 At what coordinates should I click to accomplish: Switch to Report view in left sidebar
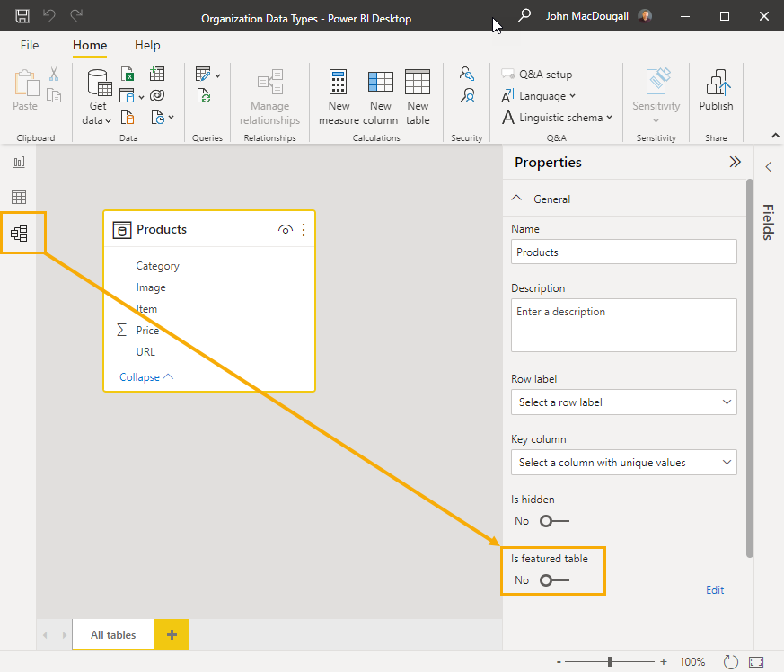click(x=19, y=162)
